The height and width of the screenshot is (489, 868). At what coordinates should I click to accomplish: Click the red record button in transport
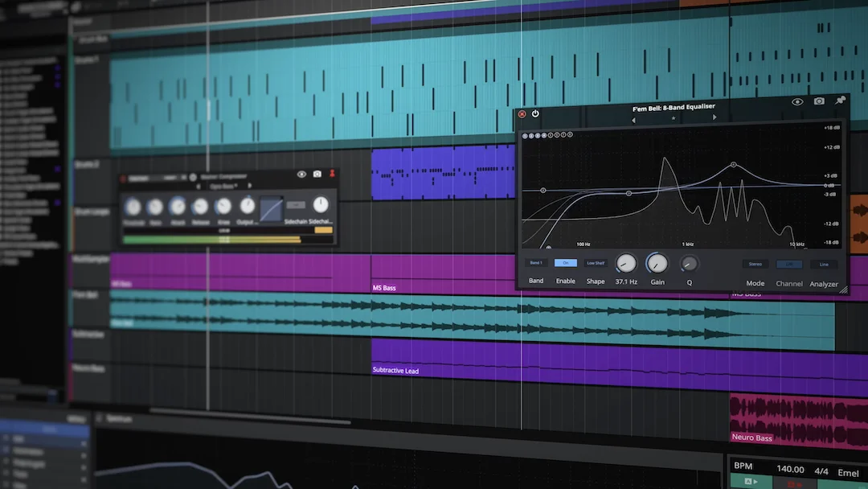tap(795, 484)
